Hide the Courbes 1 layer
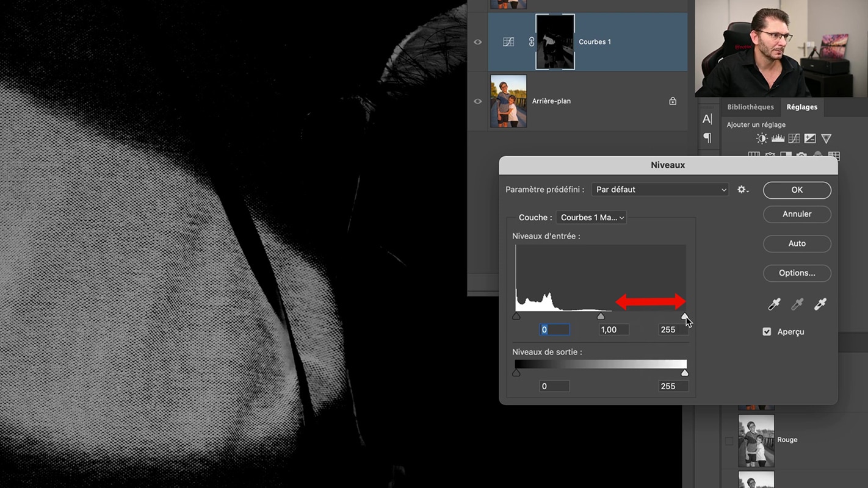868x488 pixels. [478, 42]
